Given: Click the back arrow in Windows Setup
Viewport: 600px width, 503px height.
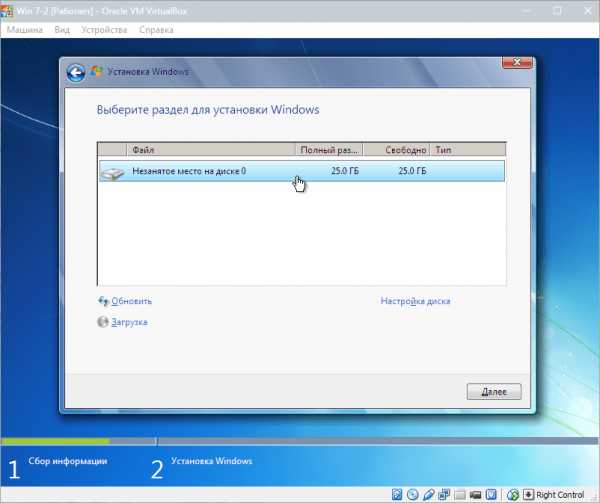Looking at the screenshot, I should click(75, 73).
